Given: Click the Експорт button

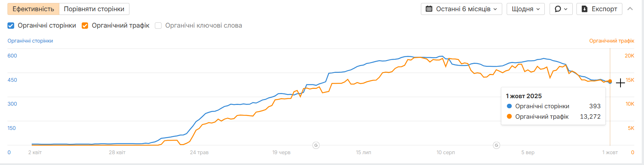Looking at the screenshot, I should (x=599, y=9).
